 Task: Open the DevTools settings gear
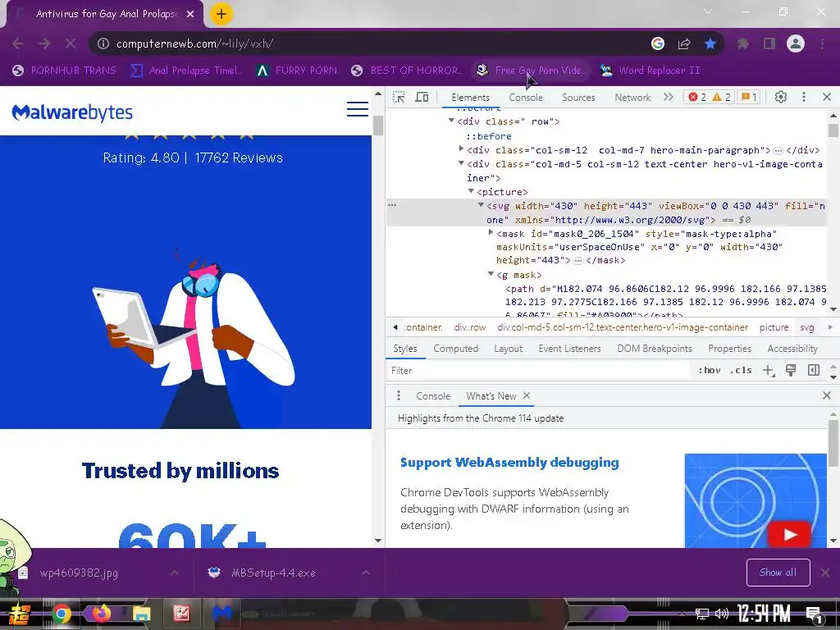(781, 97)
